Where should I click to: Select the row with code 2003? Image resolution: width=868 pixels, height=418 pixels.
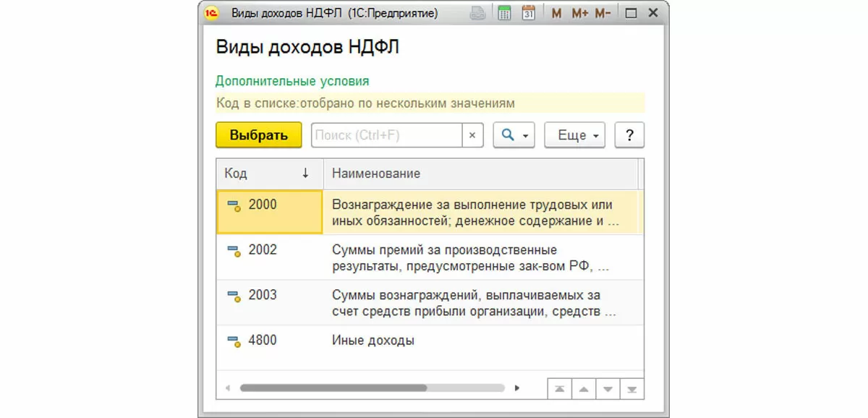point(430,303)
